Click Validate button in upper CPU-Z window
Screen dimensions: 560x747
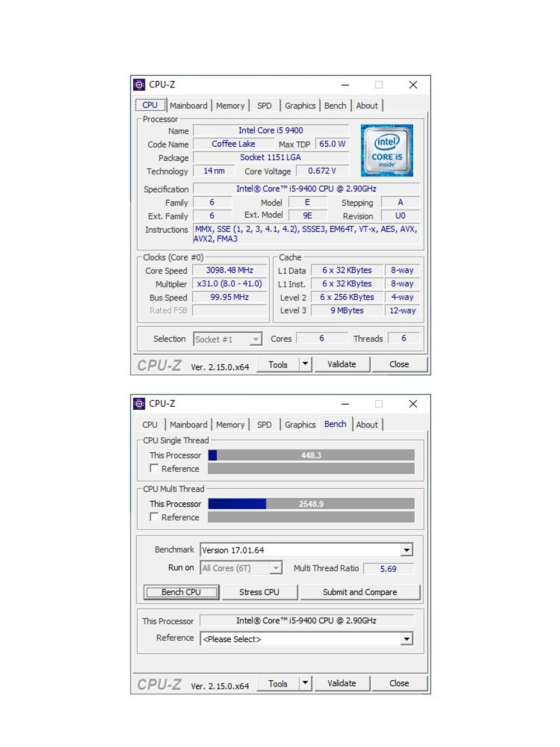(x=342, y=364)
